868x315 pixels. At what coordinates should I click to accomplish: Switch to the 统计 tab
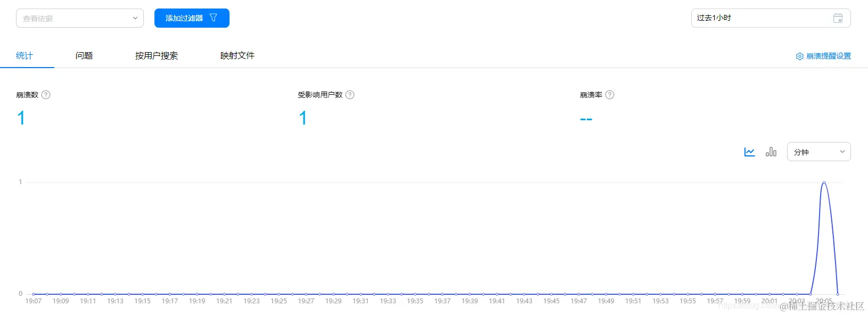tap(24, 55)
